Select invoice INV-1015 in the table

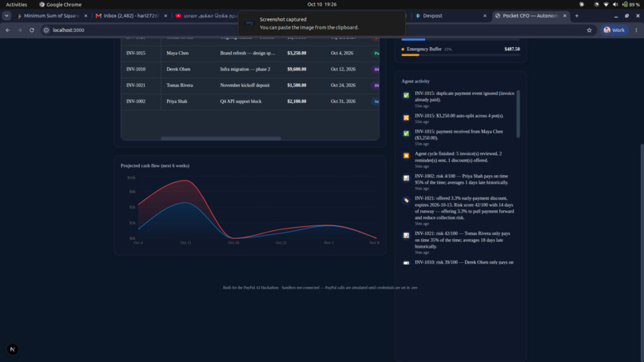[x=136, y=53]
